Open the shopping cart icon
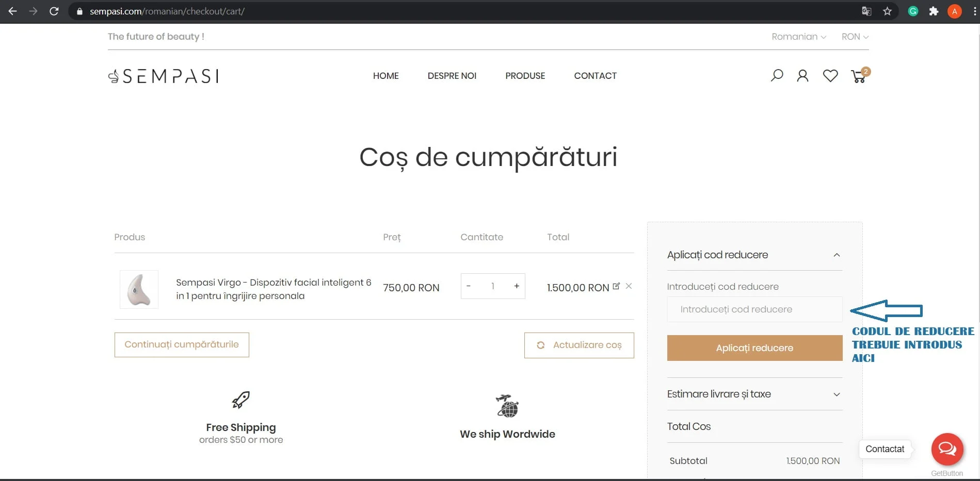 [860, 75]
